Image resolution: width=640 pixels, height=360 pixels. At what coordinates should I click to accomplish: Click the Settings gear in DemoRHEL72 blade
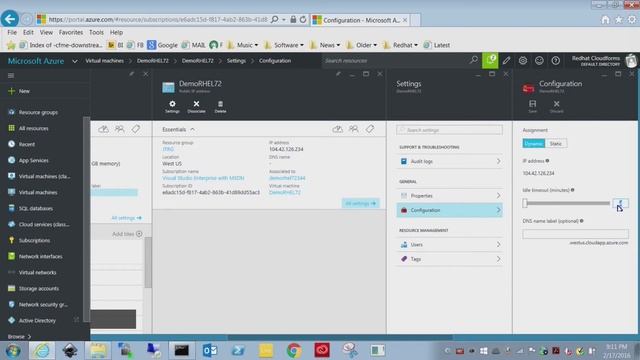(172, 107)
